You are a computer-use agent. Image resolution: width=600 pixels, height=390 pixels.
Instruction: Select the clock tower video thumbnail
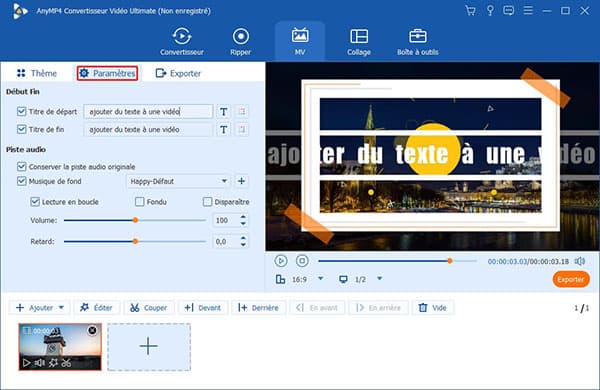[60, 347]
